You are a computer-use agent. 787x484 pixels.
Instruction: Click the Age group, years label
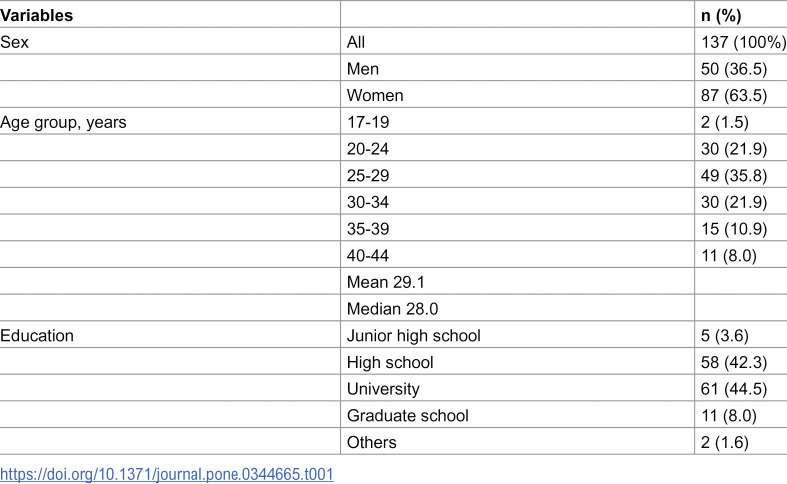click(x=63, y=123)
